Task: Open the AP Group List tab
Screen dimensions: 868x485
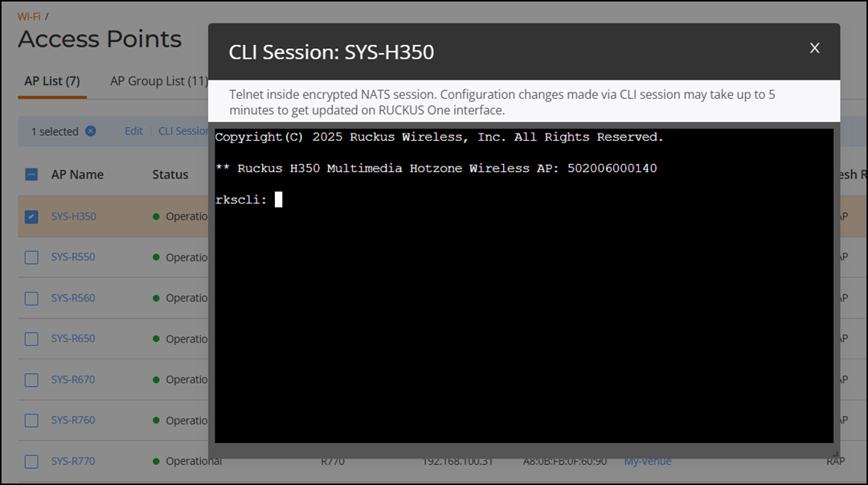Action: pyautogui.click(x=159, y=81)
